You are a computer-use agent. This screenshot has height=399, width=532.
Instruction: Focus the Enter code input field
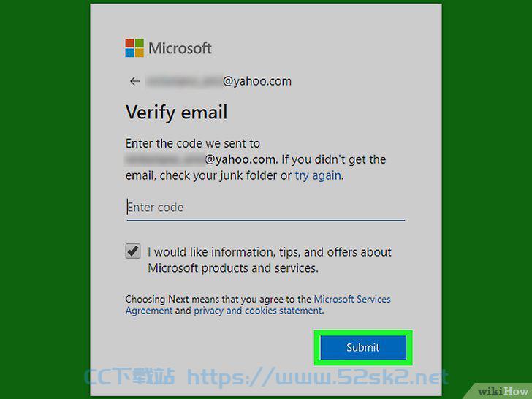[x=266, y=208]
